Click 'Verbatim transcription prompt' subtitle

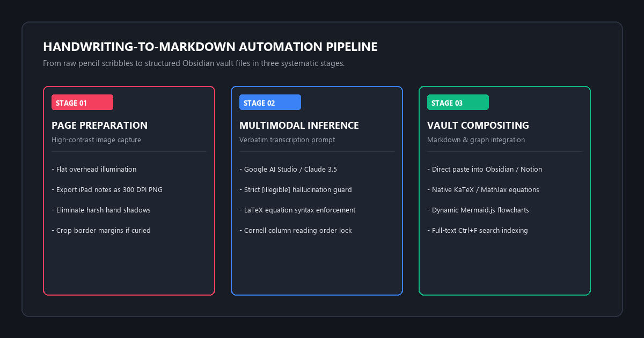pyautogui.click(x=287, y=140)
